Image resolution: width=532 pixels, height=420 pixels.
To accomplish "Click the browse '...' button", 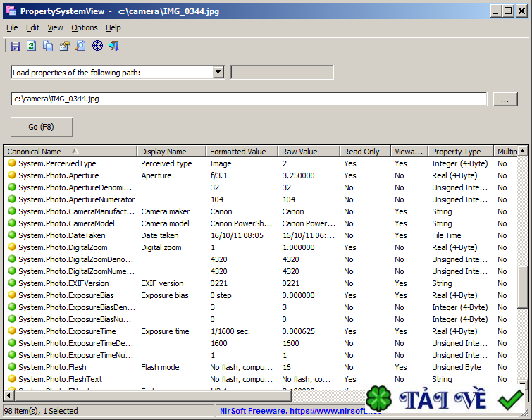I will tap(505, 99).
